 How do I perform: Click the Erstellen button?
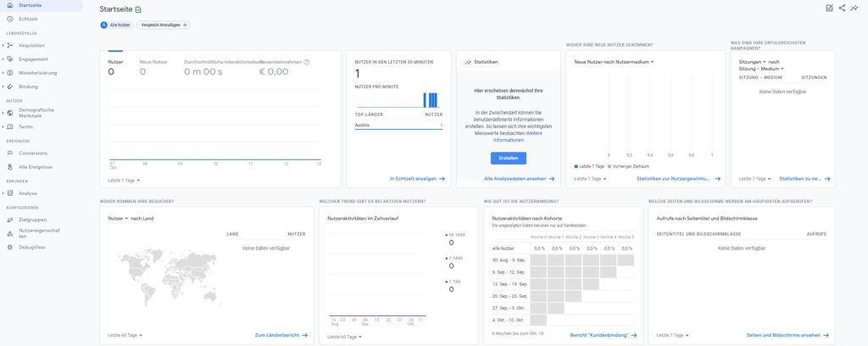click(509, 159)
